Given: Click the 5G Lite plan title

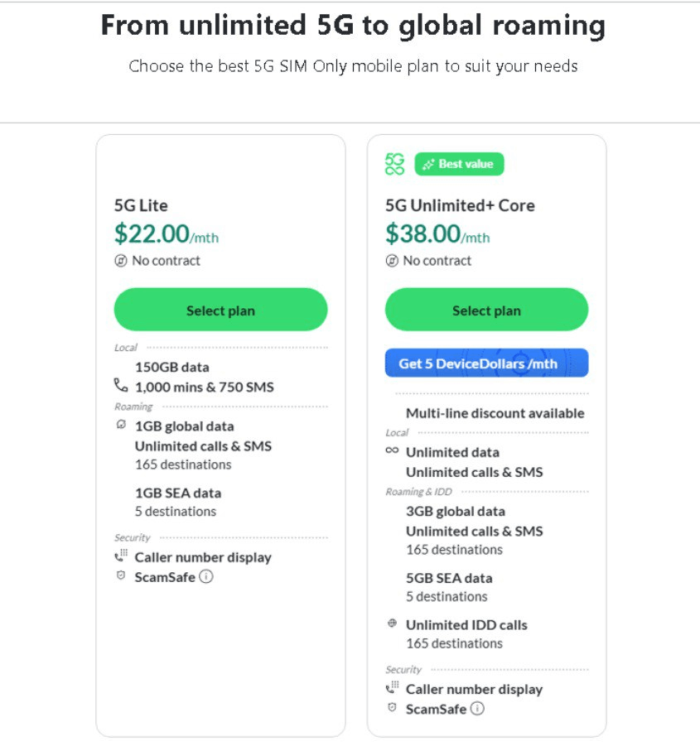Looking at the screenshot, I should 141,205.
